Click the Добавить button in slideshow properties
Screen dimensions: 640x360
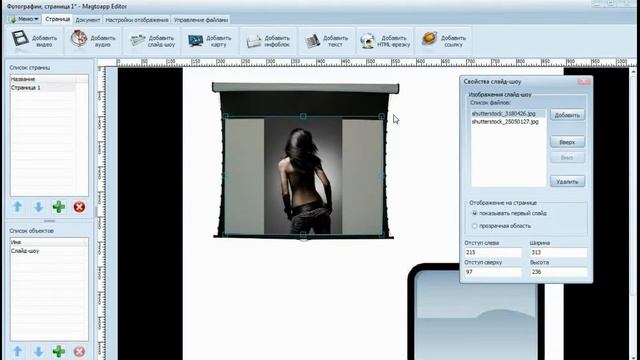567,115
